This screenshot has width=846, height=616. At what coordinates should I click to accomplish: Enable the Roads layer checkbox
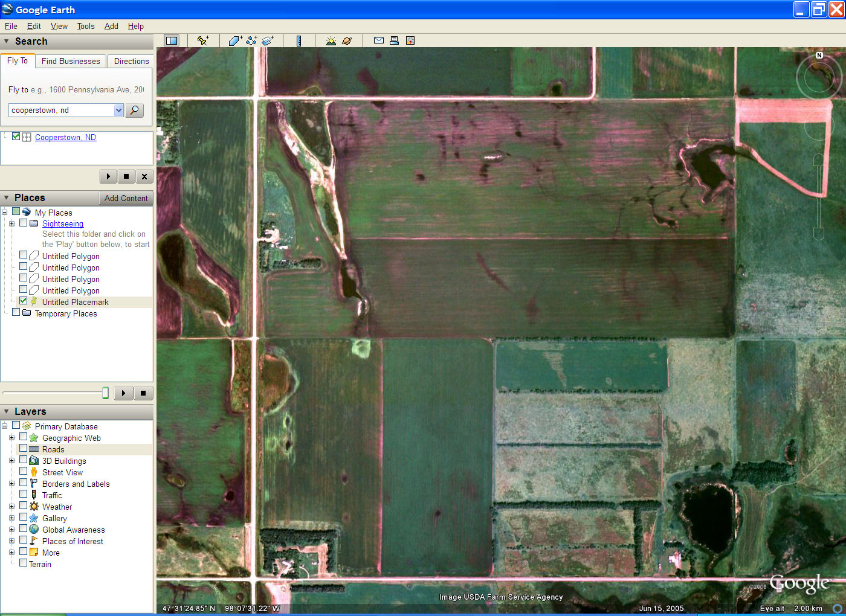(23, 448)
